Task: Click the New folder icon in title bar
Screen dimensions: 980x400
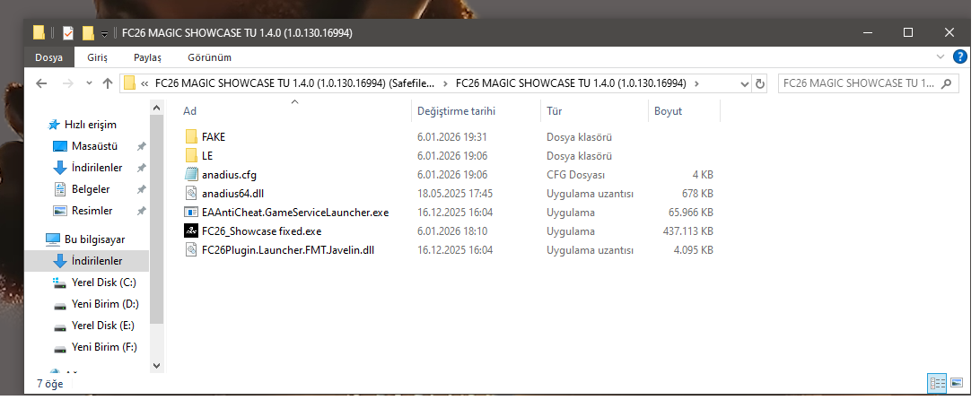Action: click(x=88, y=32)
